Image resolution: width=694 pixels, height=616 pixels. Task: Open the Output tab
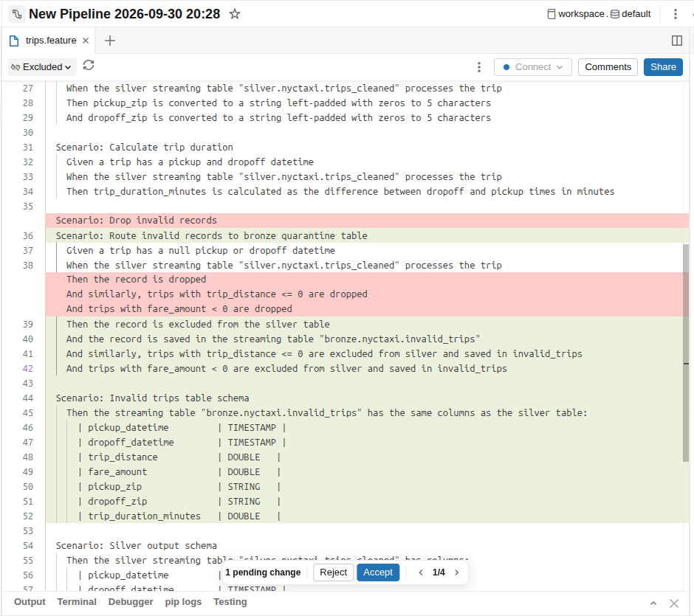pyautogui.click(x=30, y=602)
